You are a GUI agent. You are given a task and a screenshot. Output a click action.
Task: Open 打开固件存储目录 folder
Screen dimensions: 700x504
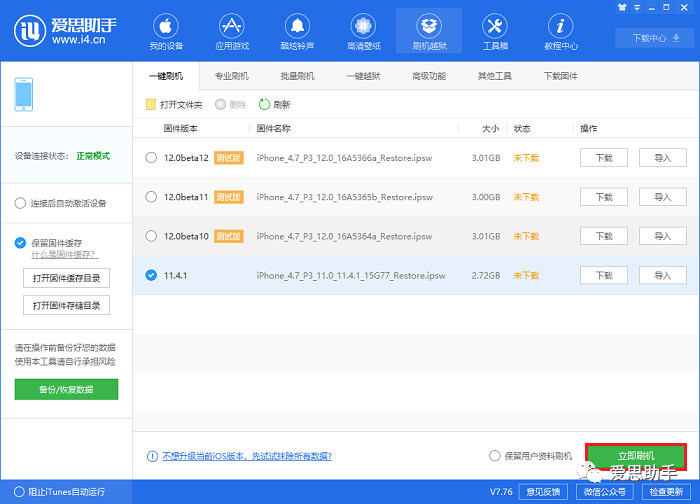coord(66,305)
